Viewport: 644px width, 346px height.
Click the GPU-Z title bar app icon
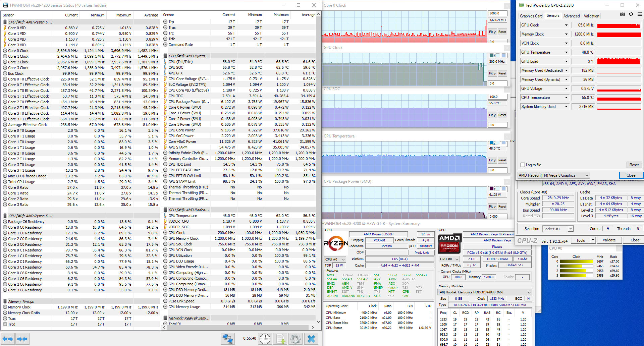point(521,5)
